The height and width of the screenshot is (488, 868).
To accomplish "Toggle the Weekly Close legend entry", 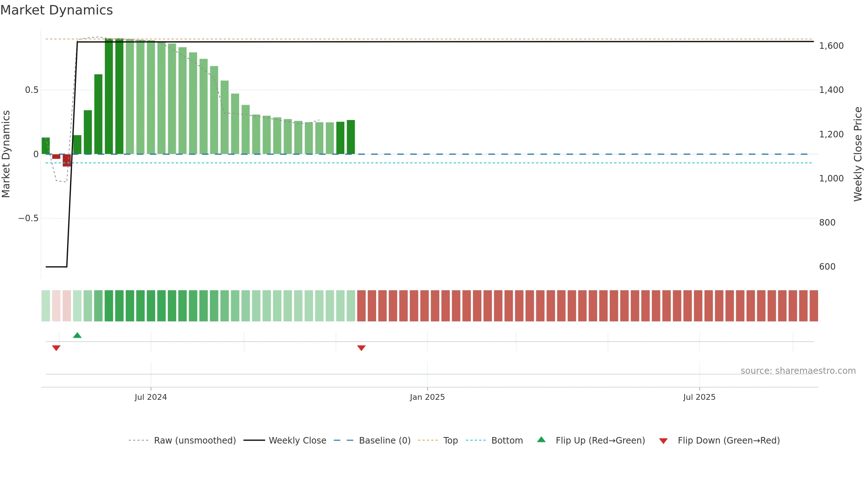I will click(x=285, y=440).
